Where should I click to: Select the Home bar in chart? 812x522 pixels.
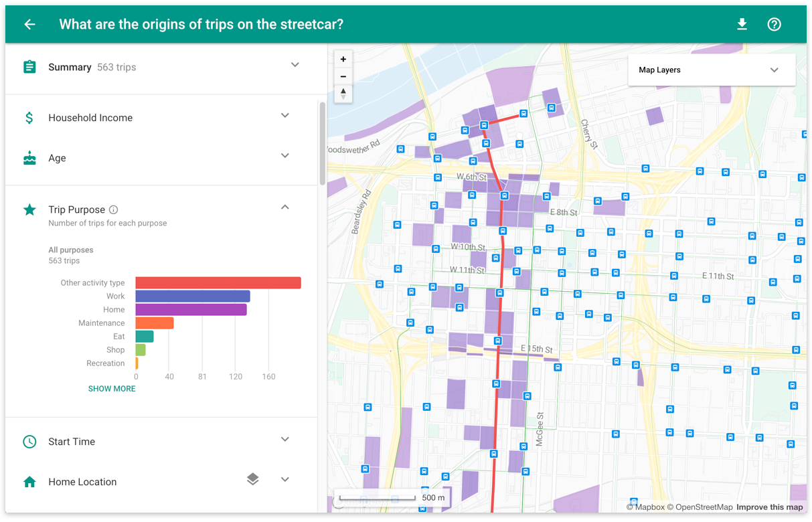[191, 310]
